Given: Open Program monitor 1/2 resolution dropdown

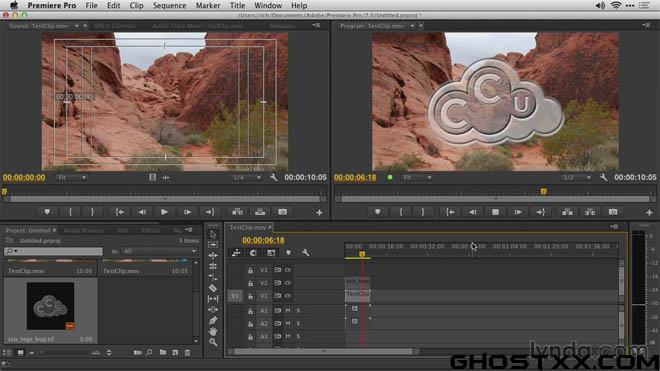Looking at the screenshot, I should 577,177.
